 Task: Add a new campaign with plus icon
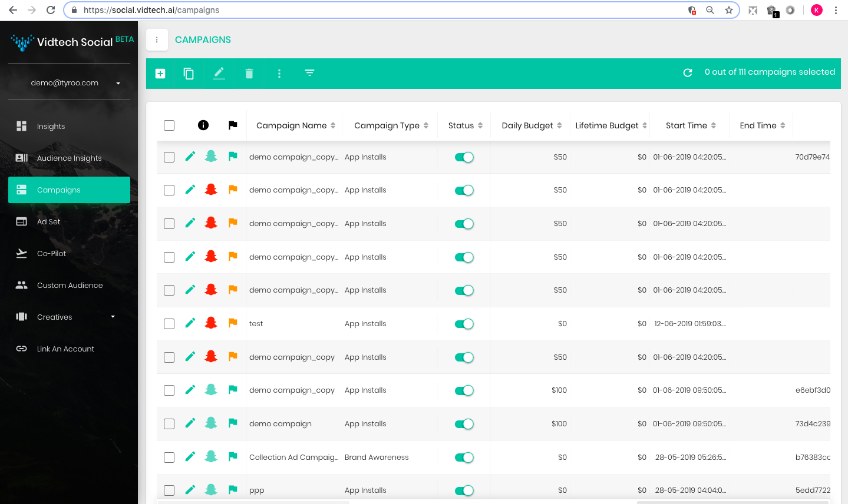click(x=160, y=74)
